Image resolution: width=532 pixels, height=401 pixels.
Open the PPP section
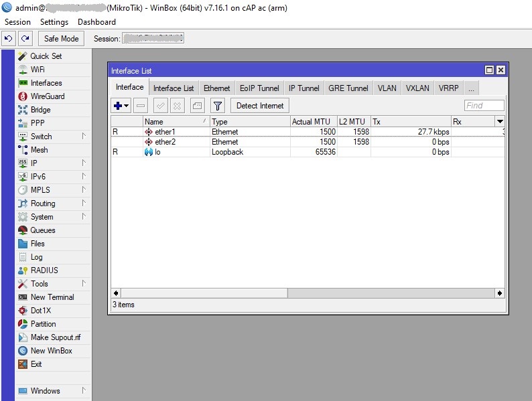[x=54, y=123]
